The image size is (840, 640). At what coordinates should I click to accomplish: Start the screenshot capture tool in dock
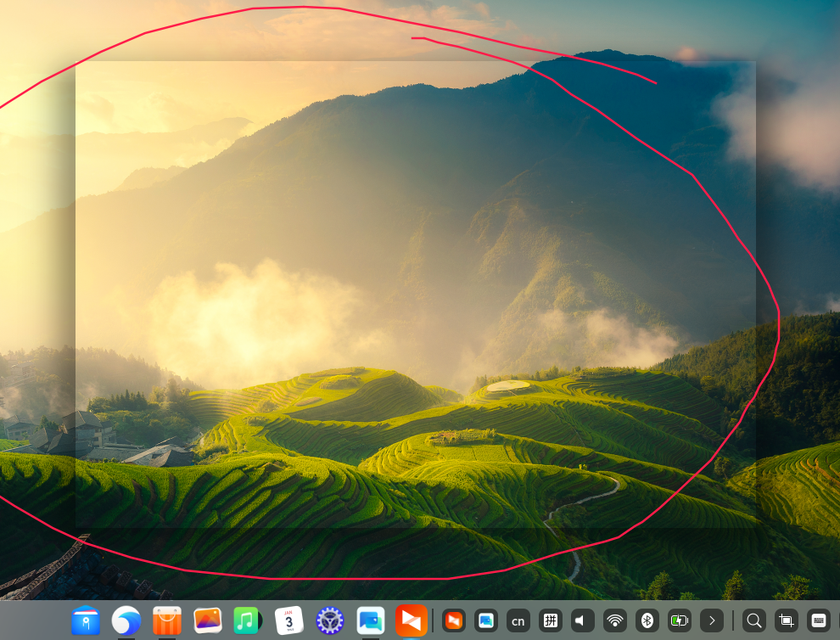tap(787, 620)
